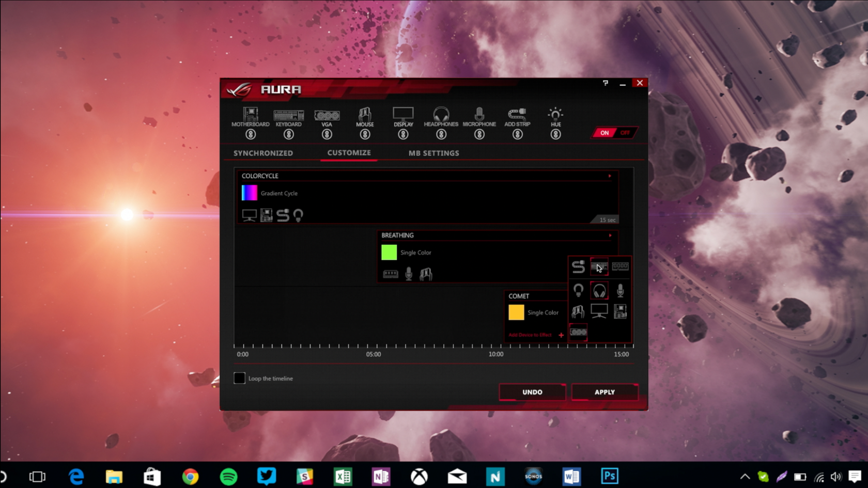This screenshot has height=488, width=868.
Task: Choose motherboard in device popup
Action: pos(620,311)
